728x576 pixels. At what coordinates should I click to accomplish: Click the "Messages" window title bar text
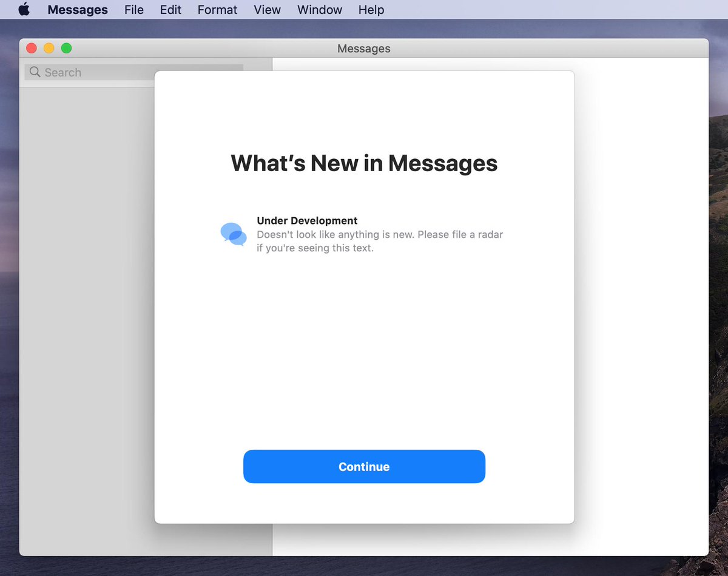coord(363,49)
